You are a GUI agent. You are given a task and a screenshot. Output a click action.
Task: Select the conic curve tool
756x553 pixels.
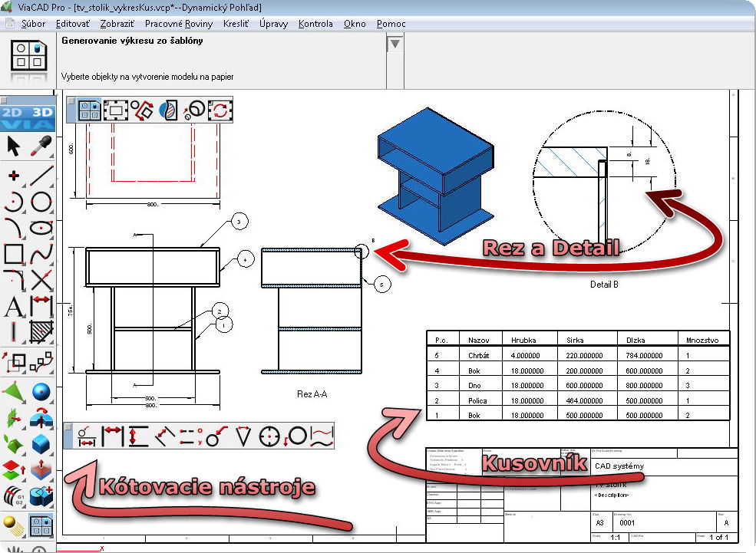point(14,228)
